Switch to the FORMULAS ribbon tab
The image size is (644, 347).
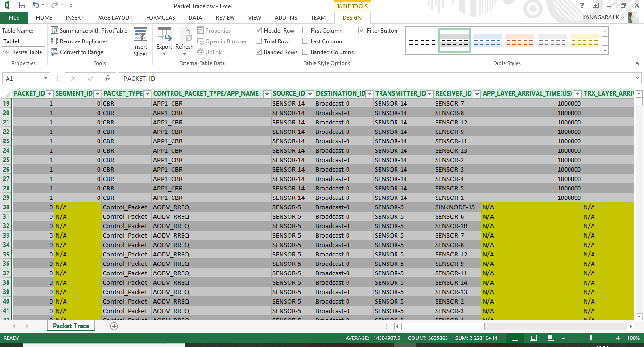coord(160,17)
